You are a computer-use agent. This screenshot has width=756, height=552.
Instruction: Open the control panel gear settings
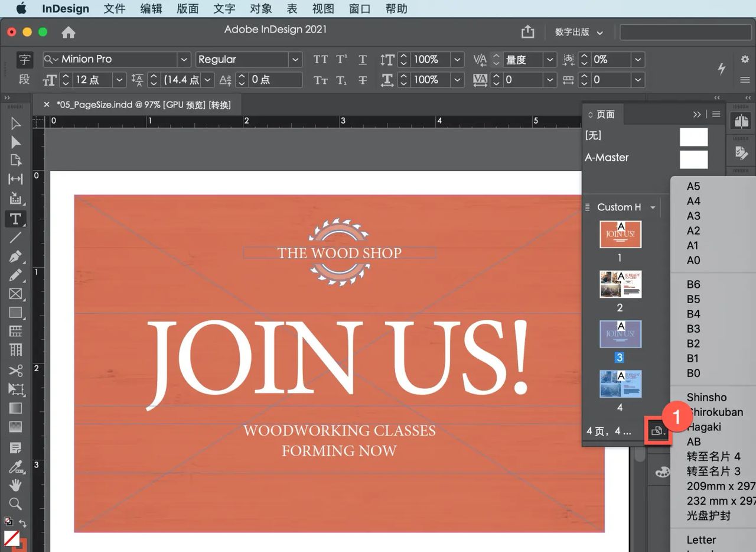tap(745, 59)
